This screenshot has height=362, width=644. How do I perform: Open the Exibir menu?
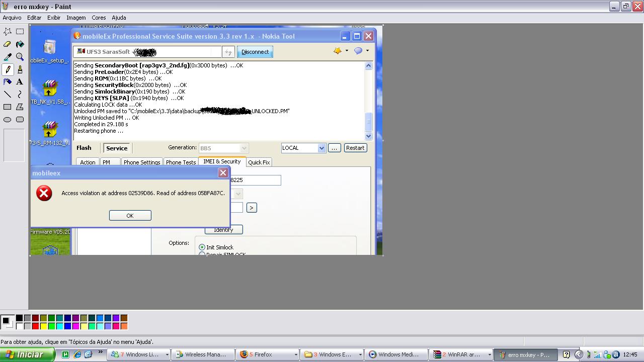[x=54, y=18]
